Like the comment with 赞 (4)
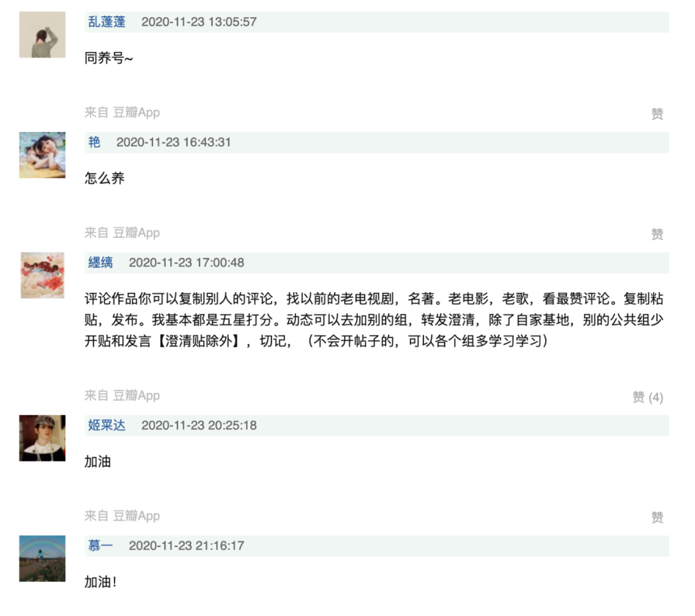This screenshot has height=616, width=695. [647, 397]
